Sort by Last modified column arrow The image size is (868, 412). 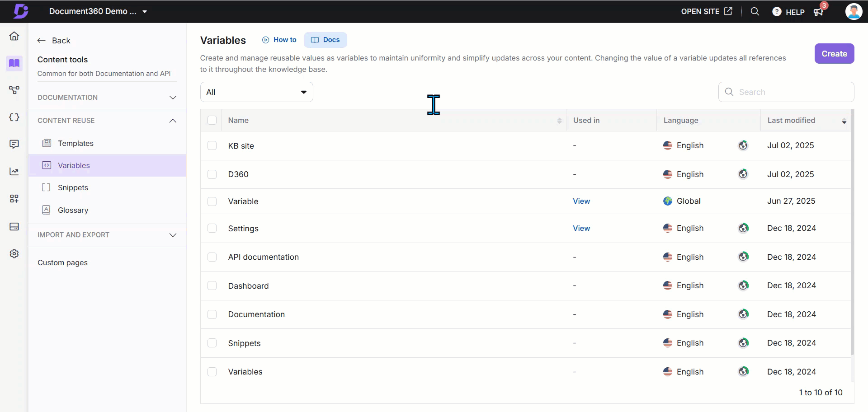tap(844, 121)
